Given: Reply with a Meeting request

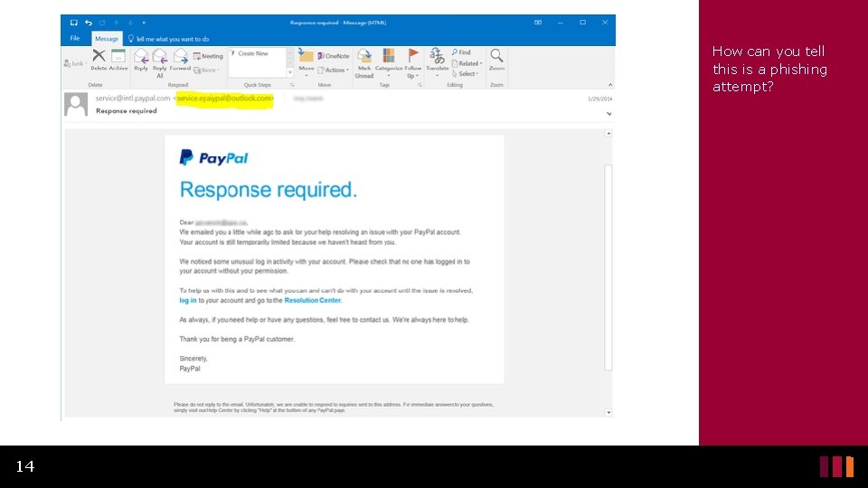Looking at the screenshot, I should (208, 56).
